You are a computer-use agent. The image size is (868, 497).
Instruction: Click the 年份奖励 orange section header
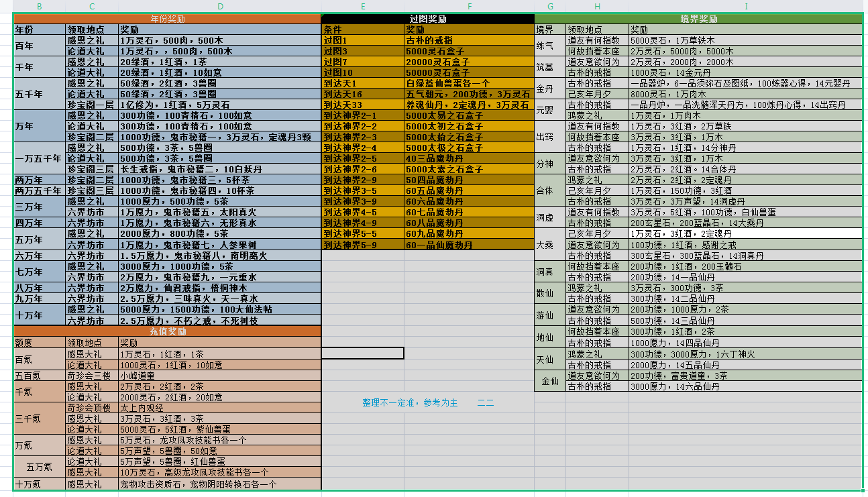coord(168,19)
